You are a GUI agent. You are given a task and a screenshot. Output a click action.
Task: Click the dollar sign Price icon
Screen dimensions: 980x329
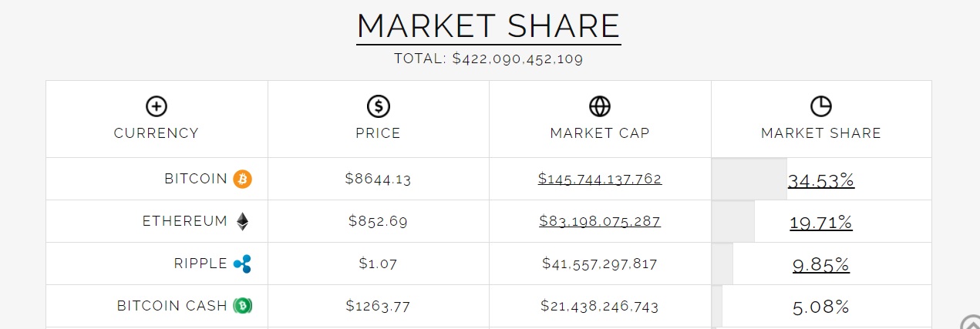tap(378, 106)
